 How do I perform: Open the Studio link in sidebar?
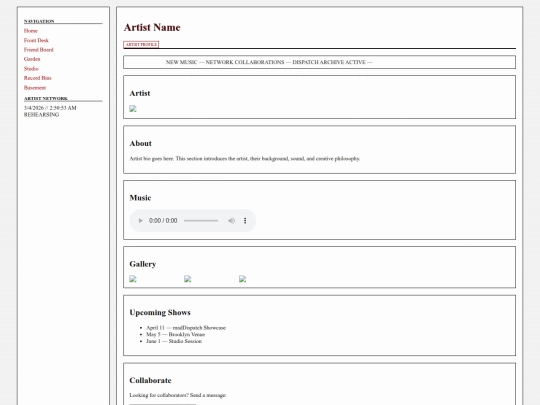[31, 69]
